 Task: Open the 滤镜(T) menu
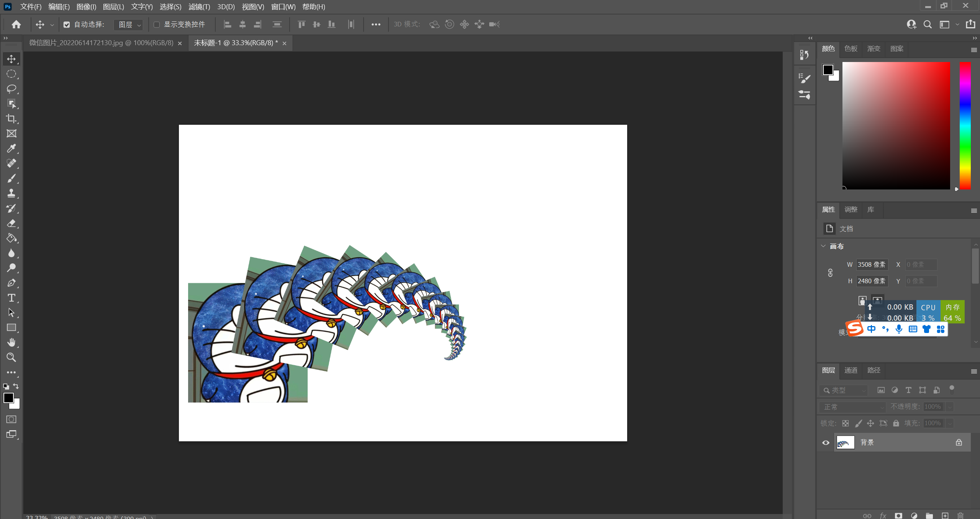pos(199,7)
